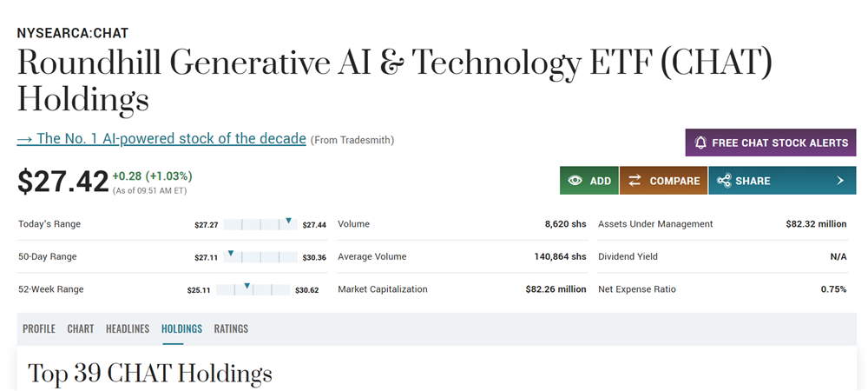
Task: Click the Top 39 CHAT Holdings heading
Action: pyautogui.click(x=150, y=374)
